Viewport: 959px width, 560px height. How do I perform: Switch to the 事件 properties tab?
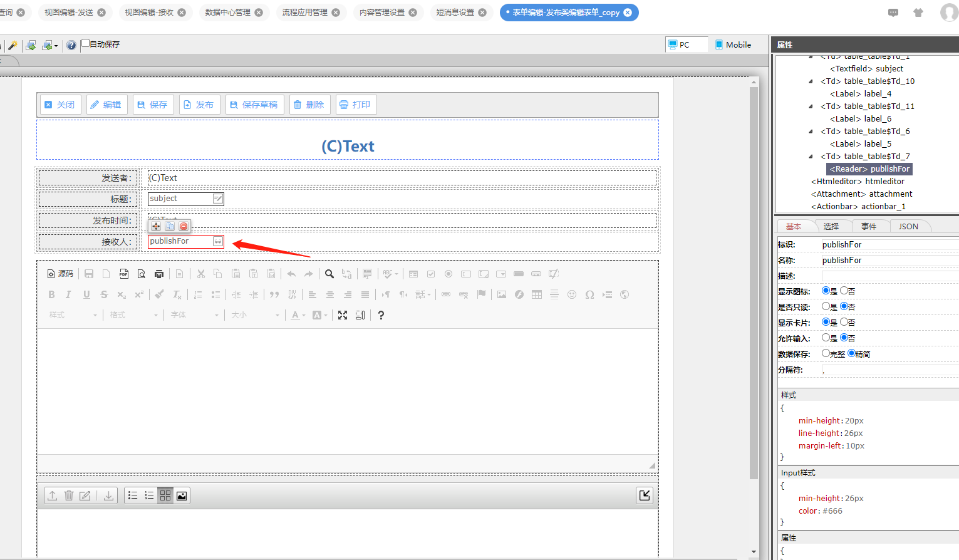[869, 227]
